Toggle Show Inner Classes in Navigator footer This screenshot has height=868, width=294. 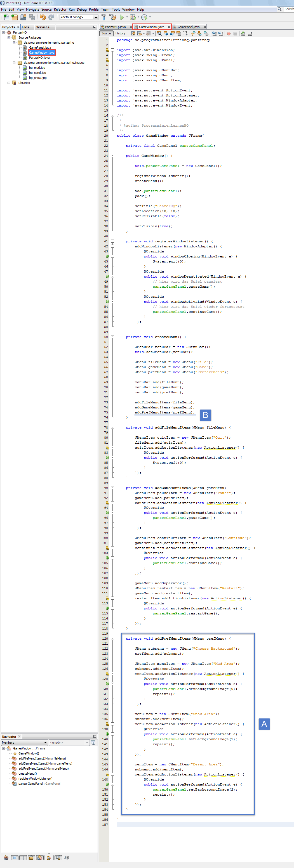coord(40,858)
